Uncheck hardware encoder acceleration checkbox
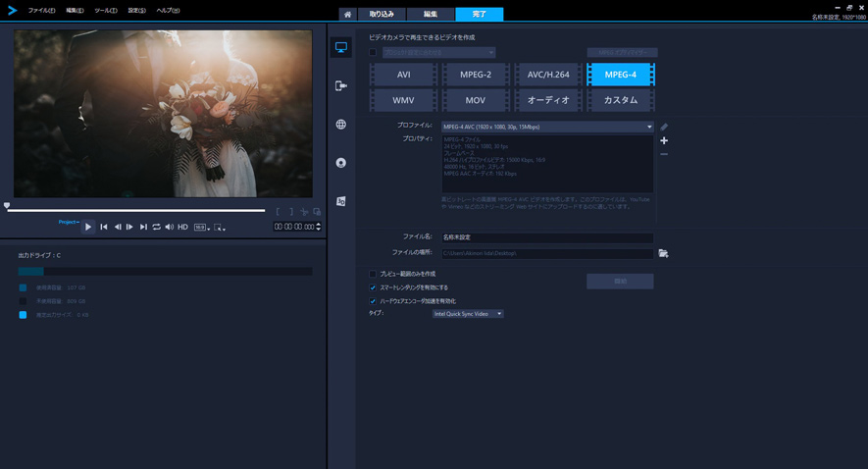 [x=373, y=301]
